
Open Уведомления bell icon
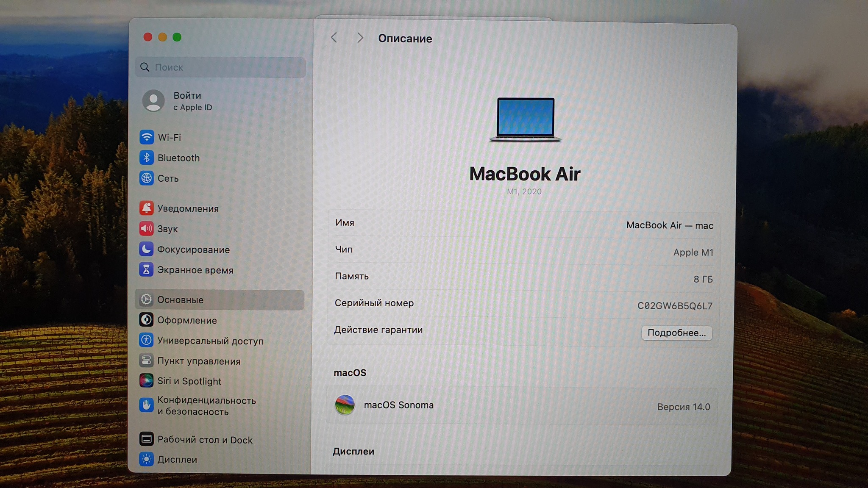coord(147,208)
